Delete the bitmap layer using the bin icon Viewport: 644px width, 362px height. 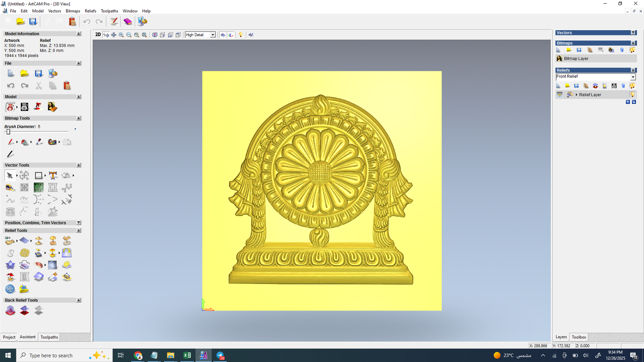622,50
